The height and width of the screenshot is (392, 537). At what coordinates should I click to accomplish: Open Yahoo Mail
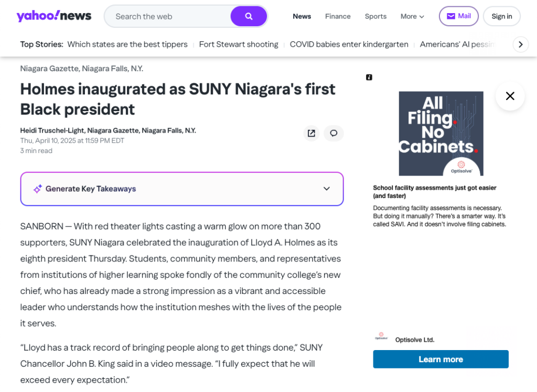click(x=458, y=16)
